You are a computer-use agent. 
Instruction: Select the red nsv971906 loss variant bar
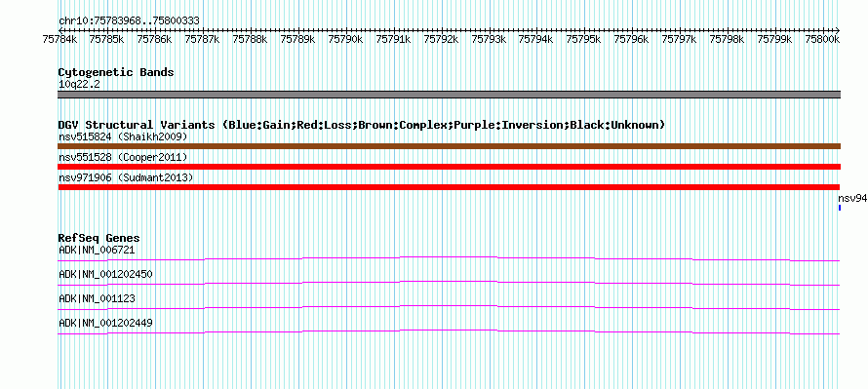(449, 187)
